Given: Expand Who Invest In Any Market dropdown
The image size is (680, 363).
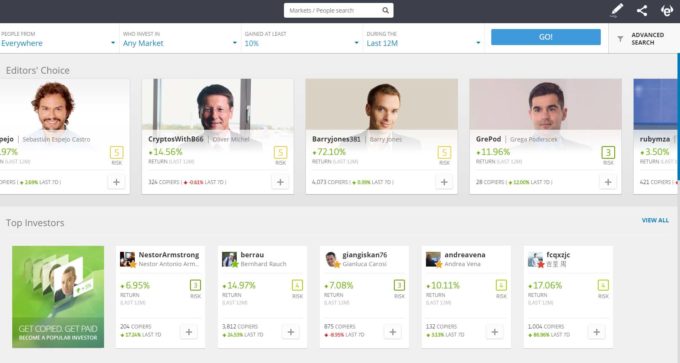Looking at the screenshot, I should (x=180, y=39).
